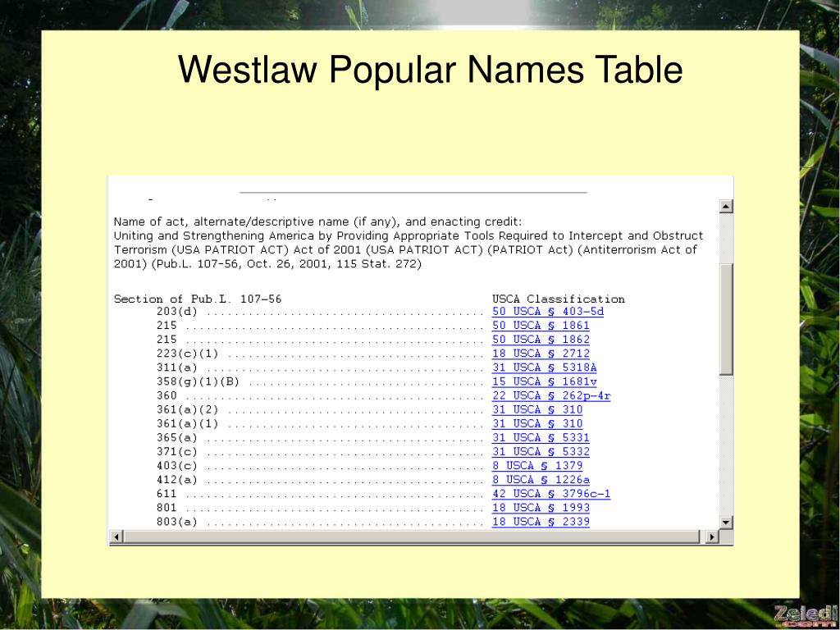Select the section entry 371(c)
840x630 pixels.
click(177, 452)
